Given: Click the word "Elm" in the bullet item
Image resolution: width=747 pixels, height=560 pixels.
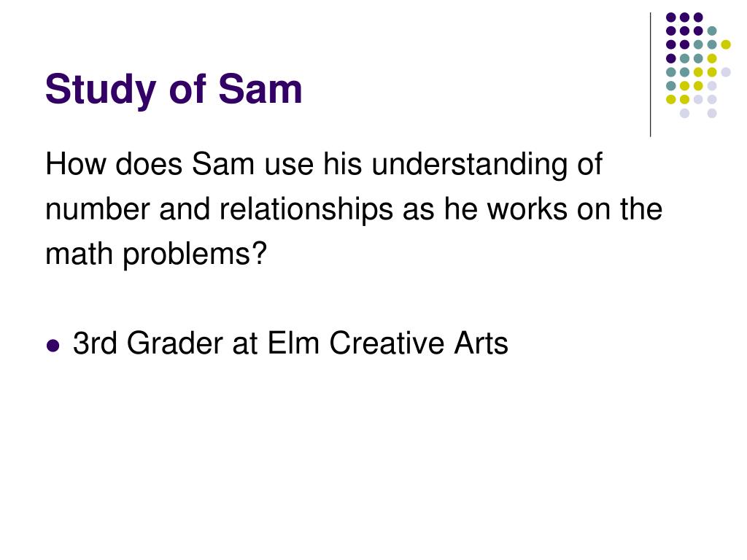Looking at the screenshot, I should (293, 343).
